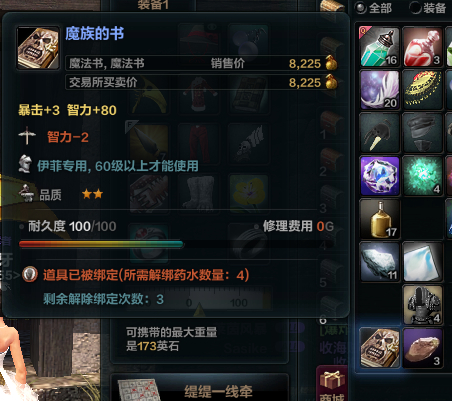Image resolution: width=452 pixels, height=401 pixels.
Task: Select the golden bottle stack of 17
Action: [x=380, y=219]
